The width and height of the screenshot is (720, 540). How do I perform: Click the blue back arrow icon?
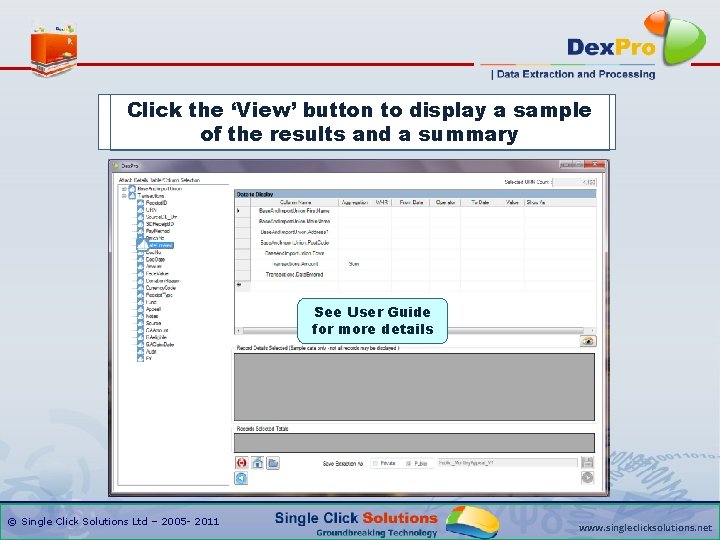(241, 478)
